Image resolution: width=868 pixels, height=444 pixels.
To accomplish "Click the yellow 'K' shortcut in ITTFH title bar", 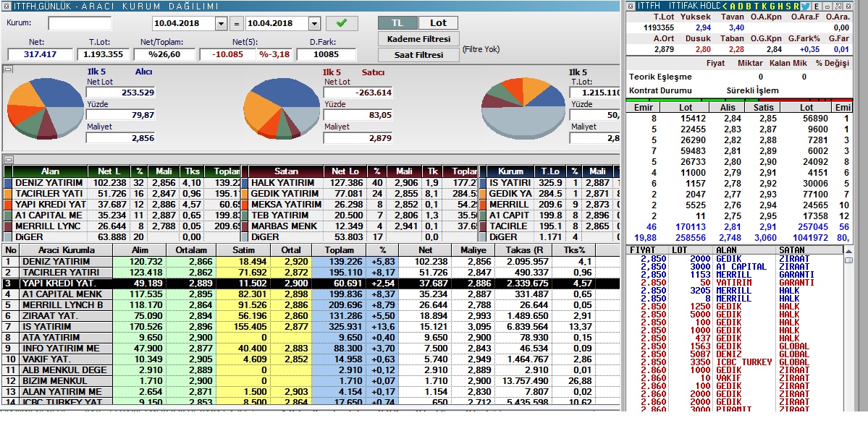I will click(x=764, y=6).
